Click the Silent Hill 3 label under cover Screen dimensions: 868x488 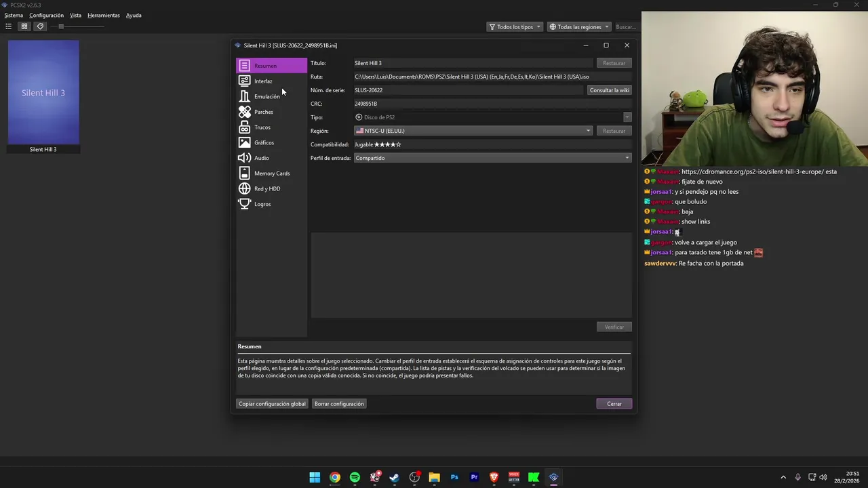tap(43, 149)
